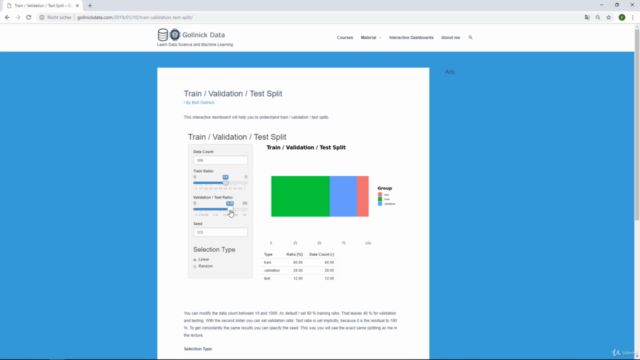Click the Gollnick Data site title
This screenshot has height=360, width=640.
point(203,35)
